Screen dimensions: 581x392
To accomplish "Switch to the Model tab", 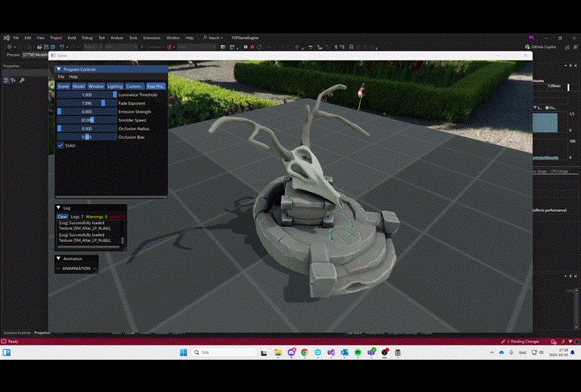I will point(78,86).
